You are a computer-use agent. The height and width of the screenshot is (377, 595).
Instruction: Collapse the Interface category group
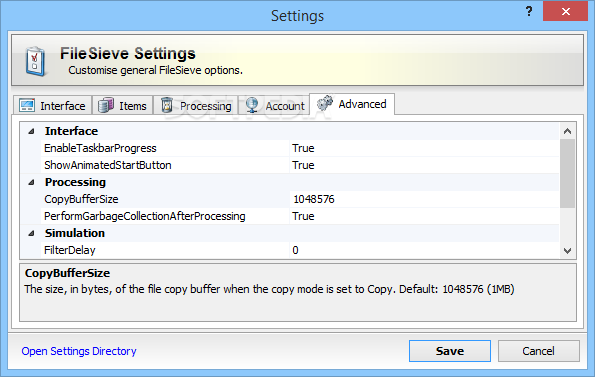tap(31, 131)
